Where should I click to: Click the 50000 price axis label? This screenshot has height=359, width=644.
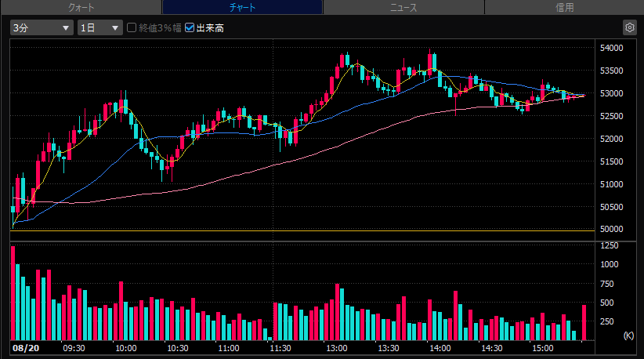pyautogui.click(x=611, y=229)
